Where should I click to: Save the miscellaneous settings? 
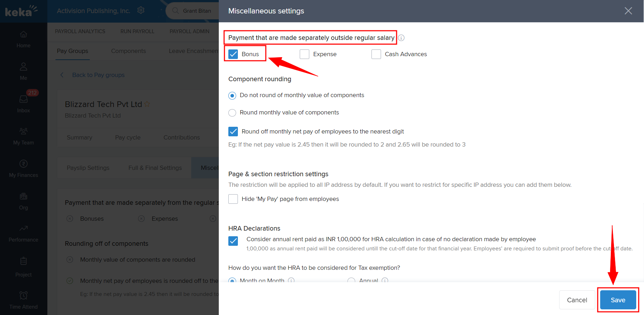618,300
